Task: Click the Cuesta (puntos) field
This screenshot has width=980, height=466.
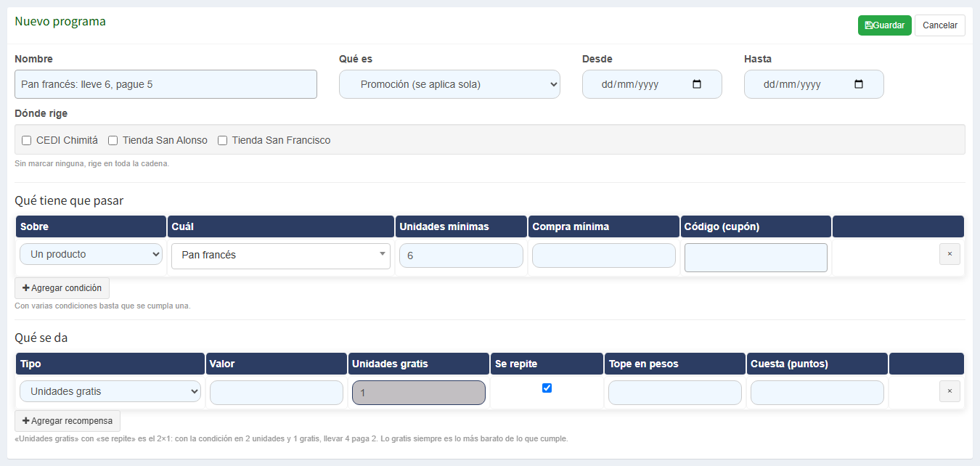Action: tap(817, 393)
